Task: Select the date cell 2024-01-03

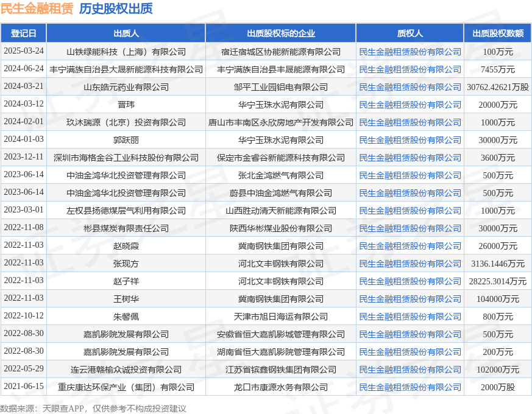Action: 24,139
